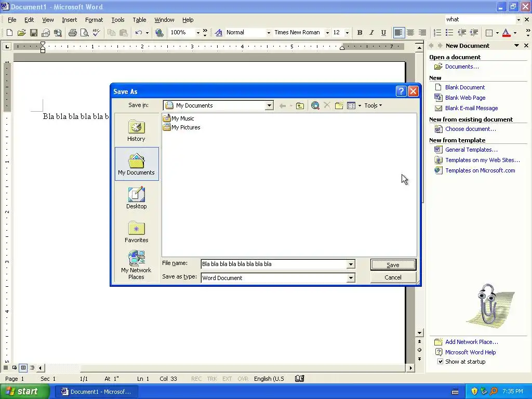Viewport: 532px width, 399px height.
Task: Click the E-mail toolbar icon
Action: [x=46, y=33]
